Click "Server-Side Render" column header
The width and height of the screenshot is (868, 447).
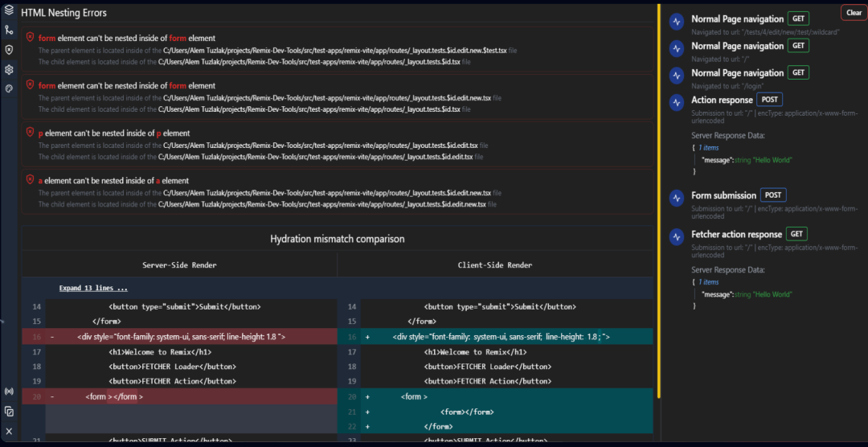[x=179, y=265]
